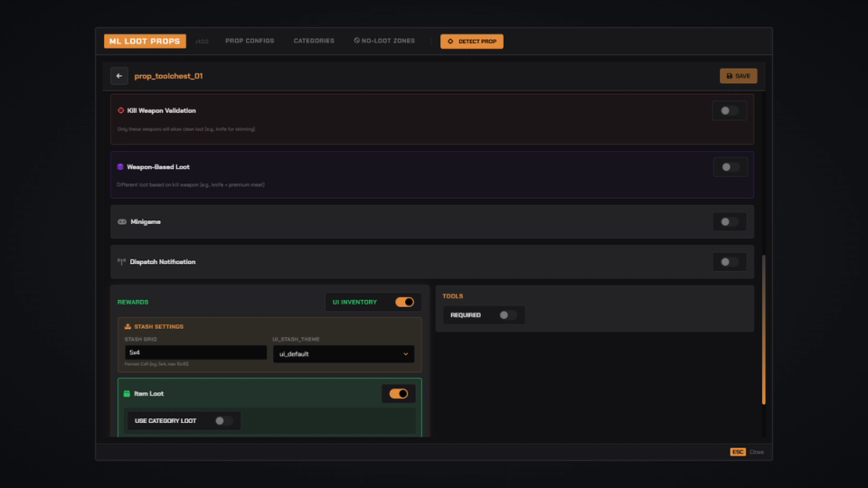Click the purple Weapon-Based Loot icon
Image resolution: width=868 pixels, height=488 pixels.
[120, 166]
